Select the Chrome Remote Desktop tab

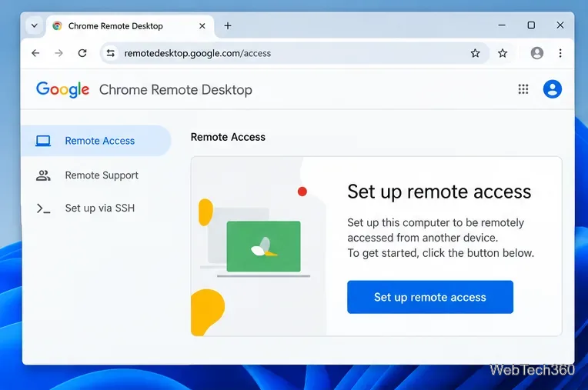pos(130,26)
